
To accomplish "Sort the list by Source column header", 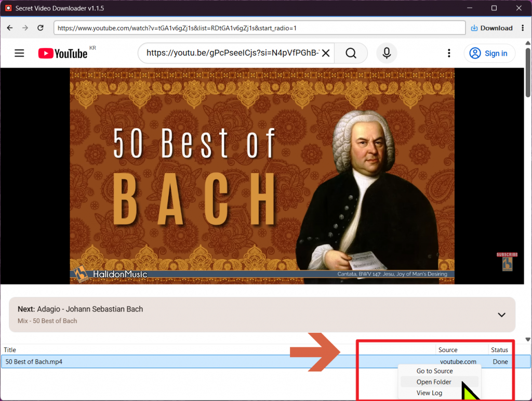I will (447, 350).
